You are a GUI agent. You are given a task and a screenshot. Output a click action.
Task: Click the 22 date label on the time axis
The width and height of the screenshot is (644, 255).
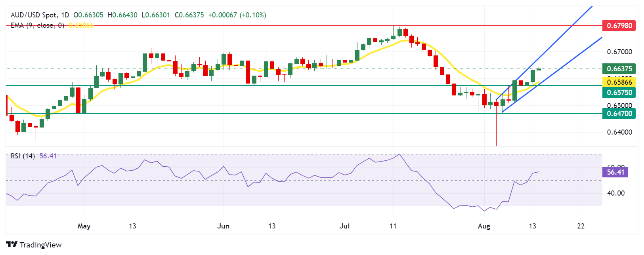coord(581,226)
